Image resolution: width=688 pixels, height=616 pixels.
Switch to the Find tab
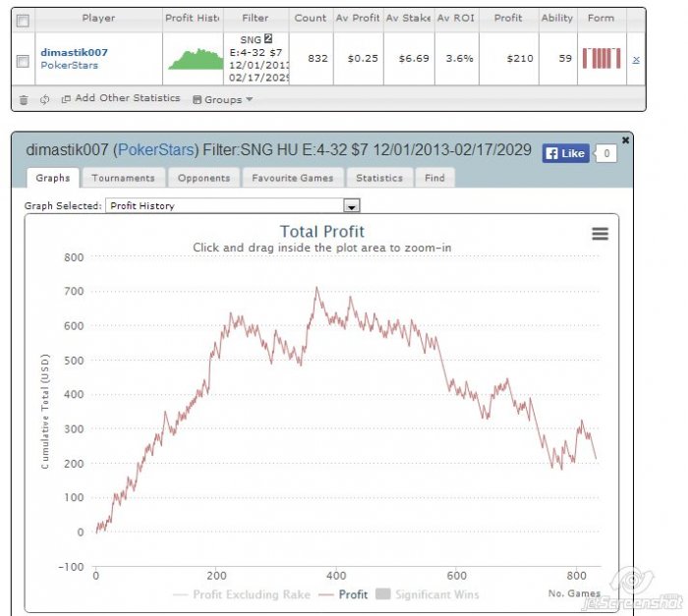click(x=434, y=178)
